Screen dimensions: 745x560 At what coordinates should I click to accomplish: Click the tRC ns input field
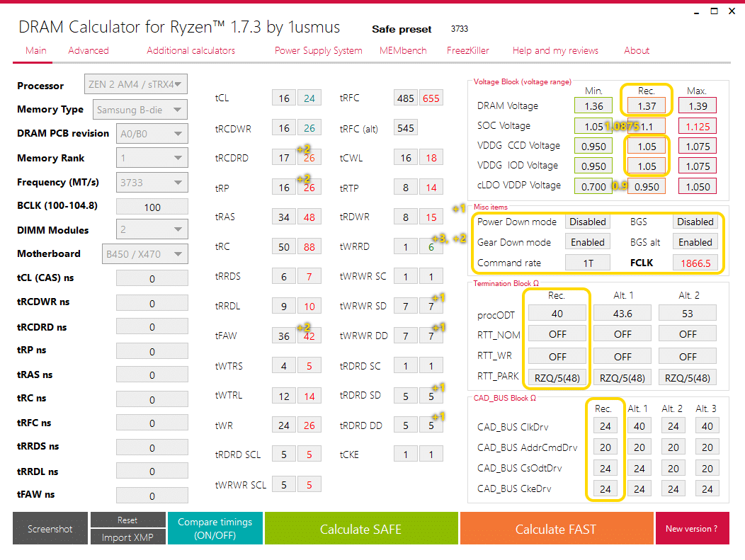152,399
